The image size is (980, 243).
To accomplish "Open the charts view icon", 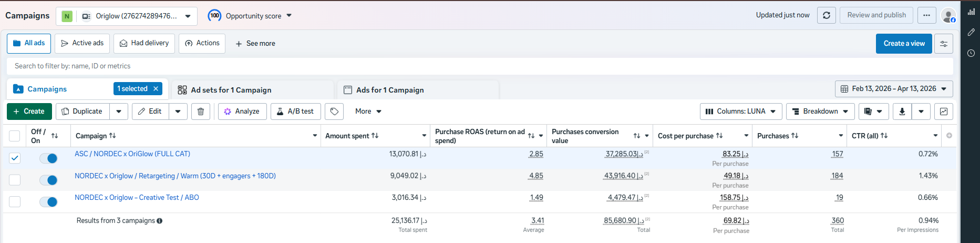I will pos(944,112).
